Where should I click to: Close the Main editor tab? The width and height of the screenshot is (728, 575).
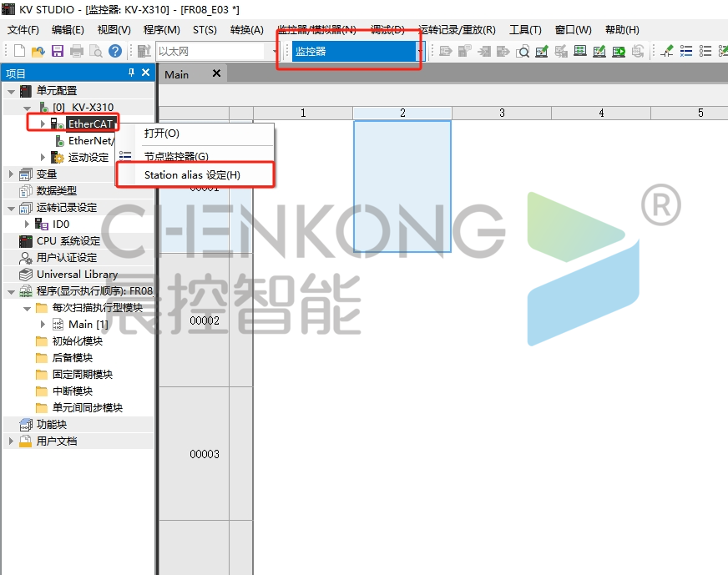point(216,73)
